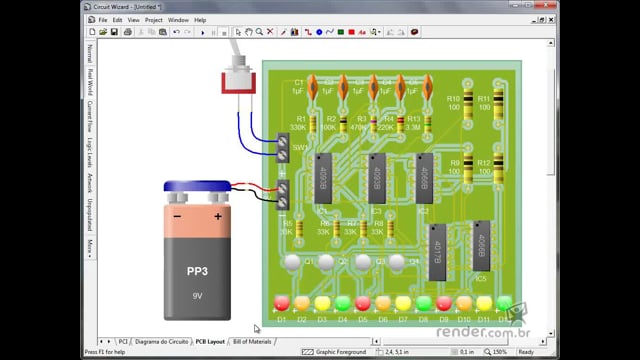Start simulation with the Run play button
Viewport: 640px width, 360px height.
202,32
